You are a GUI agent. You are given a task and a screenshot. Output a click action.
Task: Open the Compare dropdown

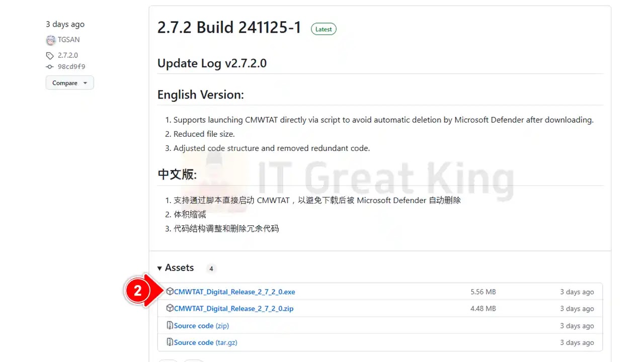(69, 83)
